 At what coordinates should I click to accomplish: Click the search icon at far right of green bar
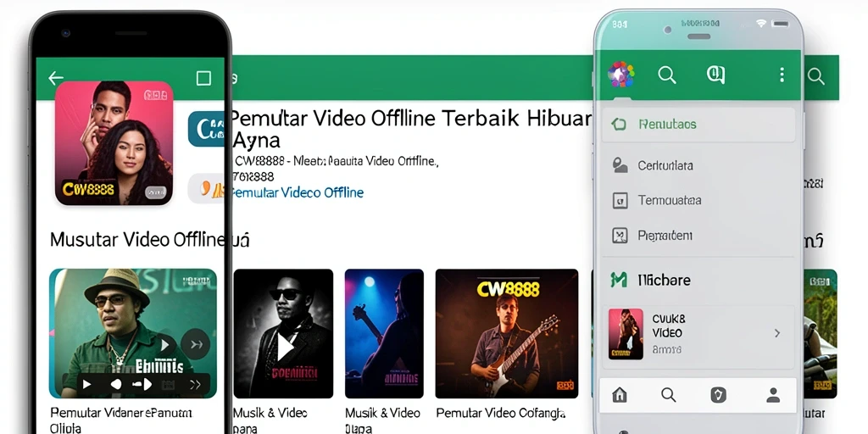816,76
